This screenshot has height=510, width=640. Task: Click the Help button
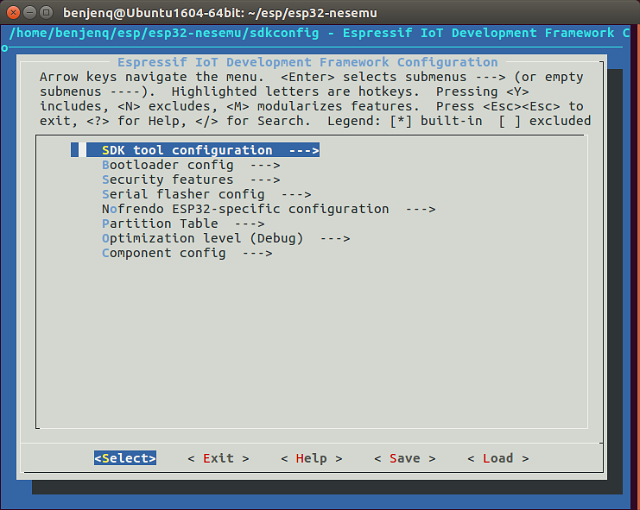tap(311, 458)
